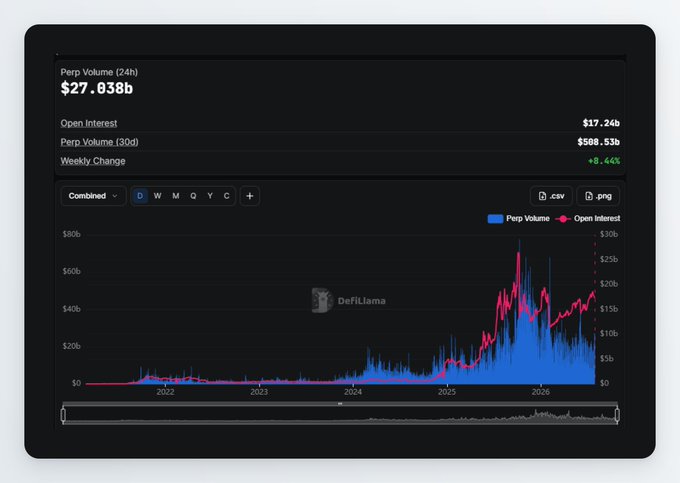Open the Combined chart type dropdown
The height and width of the screenshot is (483, 680).
click(93, 196)
